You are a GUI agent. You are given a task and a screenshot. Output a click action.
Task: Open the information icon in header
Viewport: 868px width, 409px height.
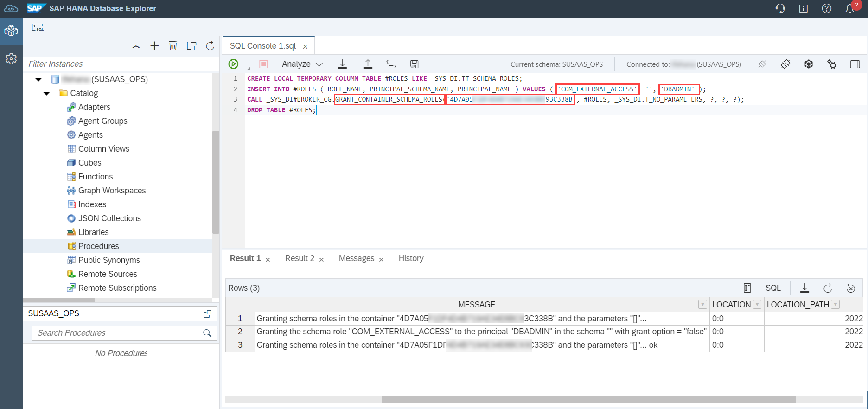(804, 8)
